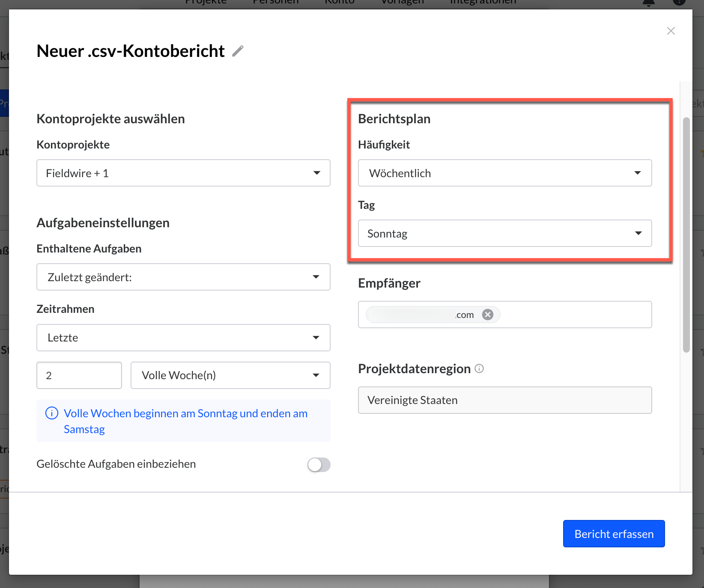Select the Volle Woche(n) unit dropdown
This screenshot has width=704, height=588.
pos(230,375)
